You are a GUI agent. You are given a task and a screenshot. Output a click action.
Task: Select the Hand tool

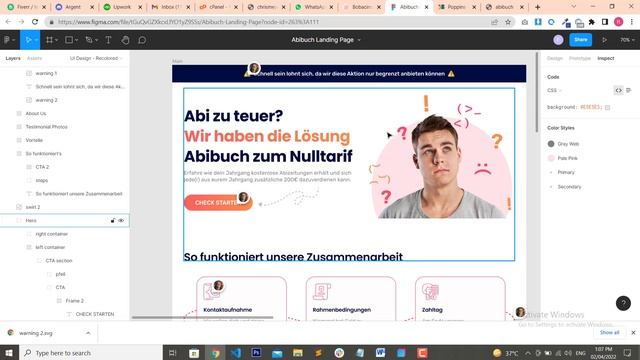(125, 40)
